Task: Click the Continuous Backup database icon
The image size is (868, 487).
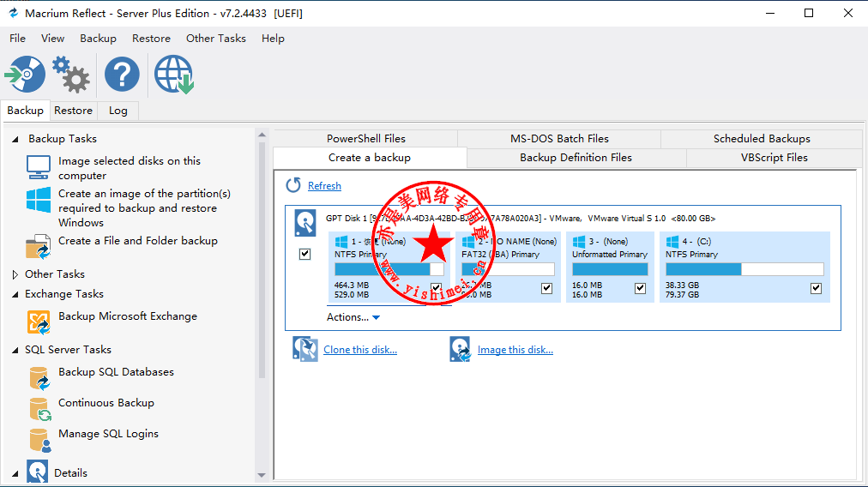Action: pyautogui.click(x=39, y=409)
